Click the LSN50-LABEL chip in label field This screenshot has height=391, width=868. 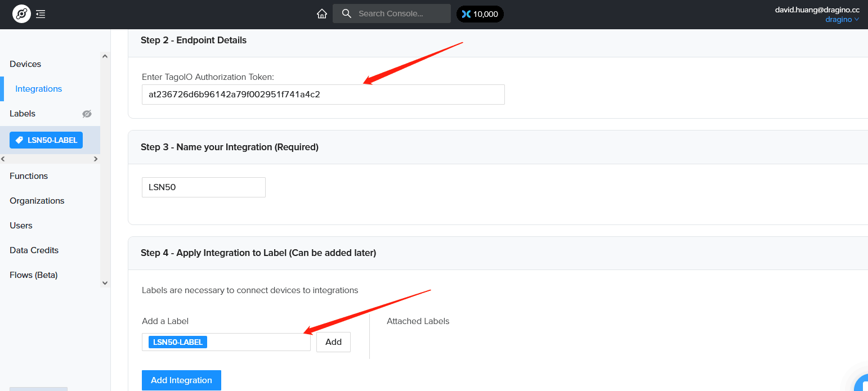pyautogui.click(x=178, y=342)
